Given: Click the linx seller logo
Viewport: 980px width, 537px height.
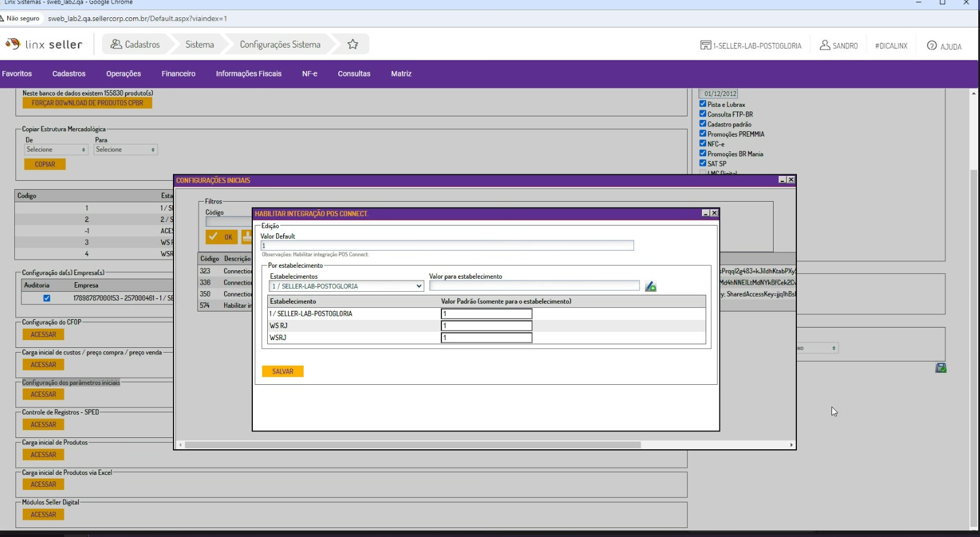Looking at the screenshot, I should [44, 44].
